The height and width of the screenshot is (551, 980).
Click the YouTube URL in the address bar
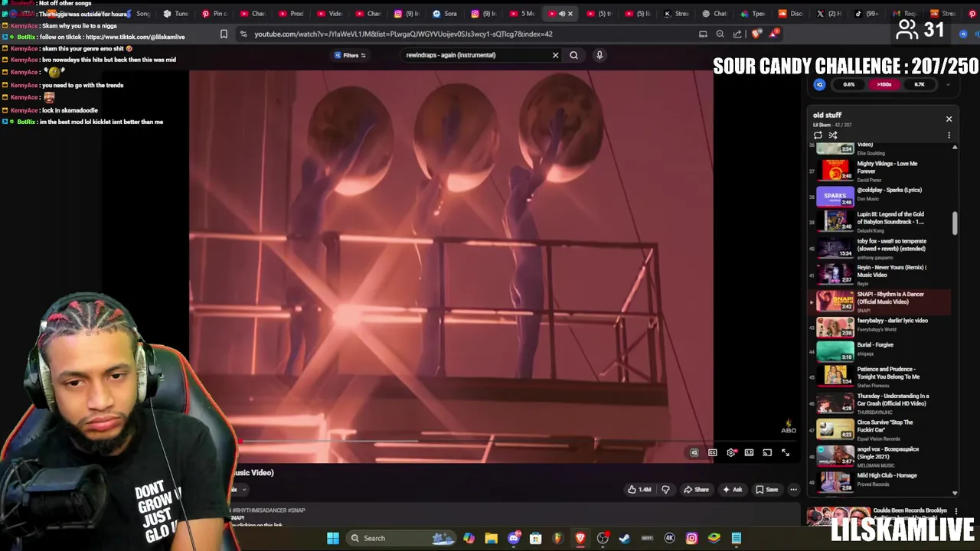point(403,34)
